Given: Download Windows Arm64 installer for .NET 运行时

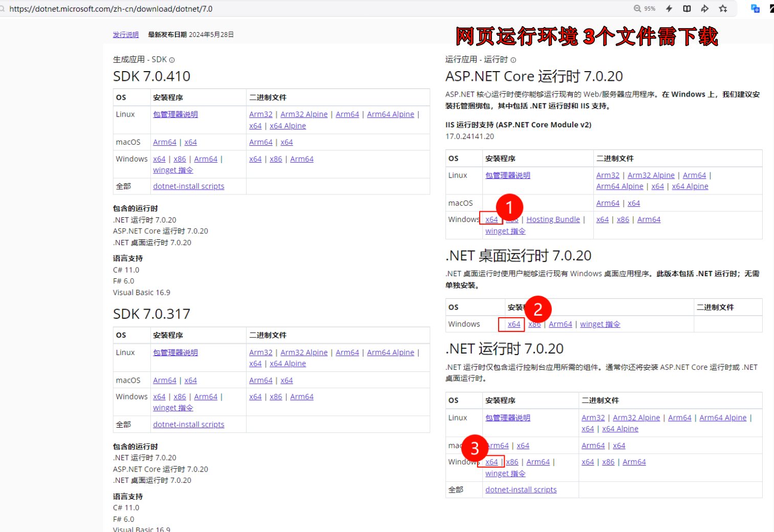Looking at the screenshot, I should point(538,462).
